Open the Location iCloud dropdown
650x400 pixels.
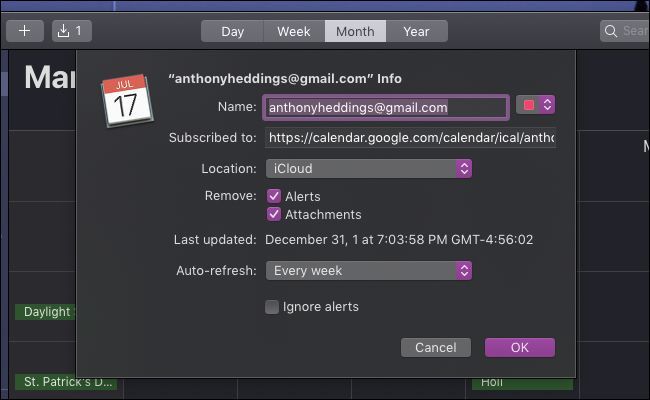(368, 168)
